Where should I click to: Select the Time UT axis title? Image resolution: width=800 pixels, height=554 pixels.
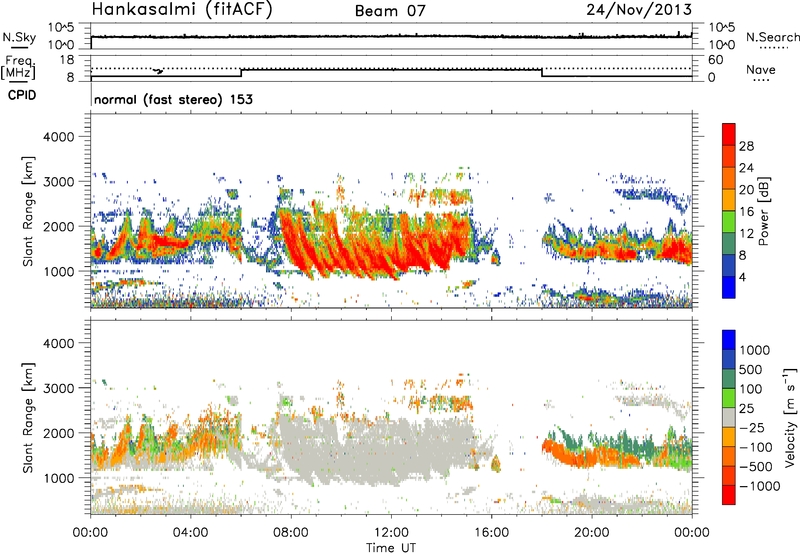[x=391, y=548]
